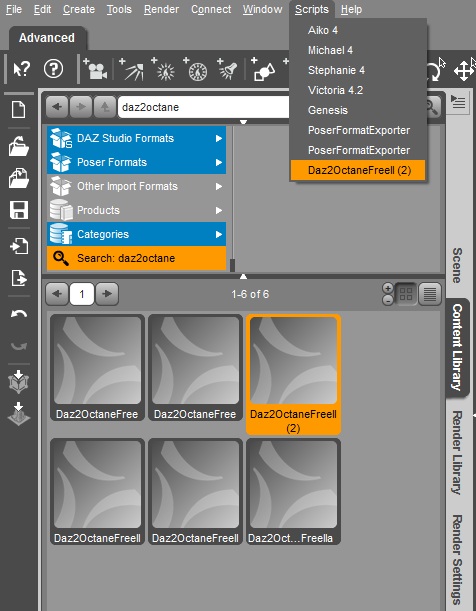Screen dimensions: 476x611
Task: Choose Aiko 4 from Scripts menu
Action: tap(358, 30)
